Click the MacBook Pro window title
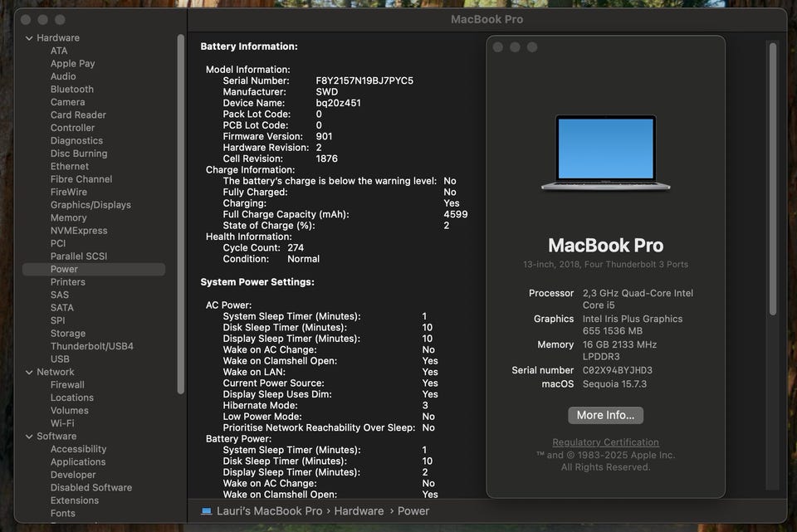Screen dimensions: 797x532 [x=487, y=19]
